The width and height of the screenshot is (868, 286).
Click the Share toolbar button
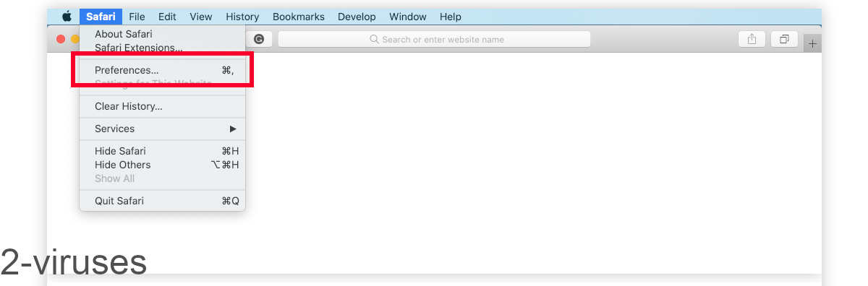[x=752, y=40]
